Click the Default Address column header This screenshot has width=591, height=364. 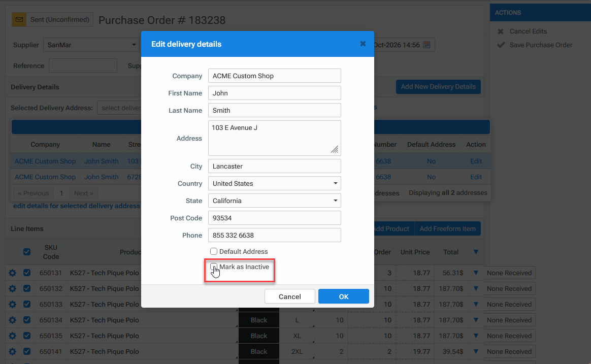point(431,144)
